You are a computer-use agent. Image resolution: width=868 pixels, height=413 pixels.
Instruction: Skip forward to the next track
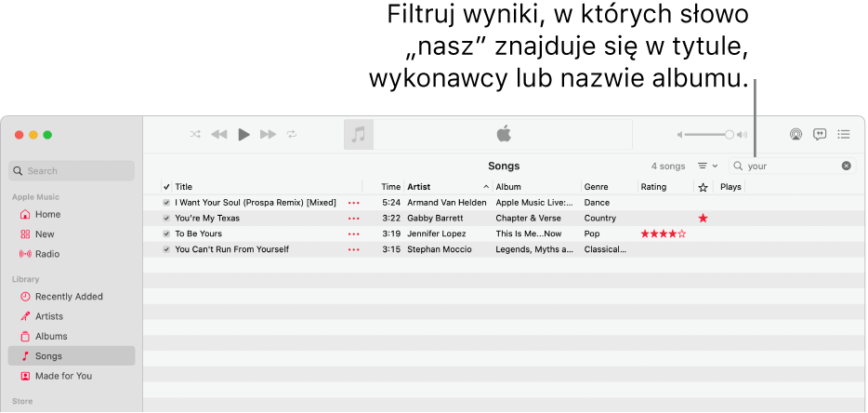[268, 134]
